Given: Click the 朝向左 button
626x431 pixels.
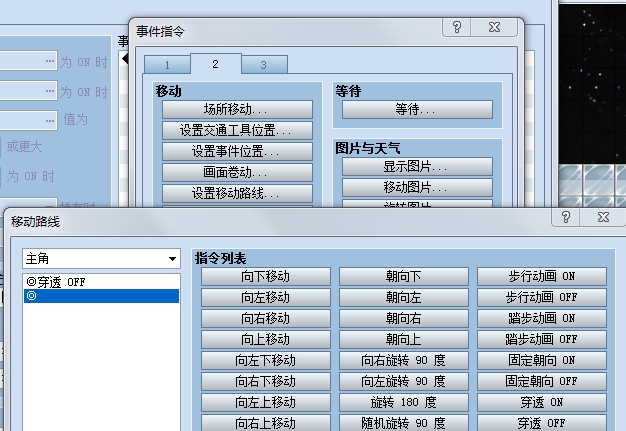Looking at the screenshot, I should (x=404, y=297).
